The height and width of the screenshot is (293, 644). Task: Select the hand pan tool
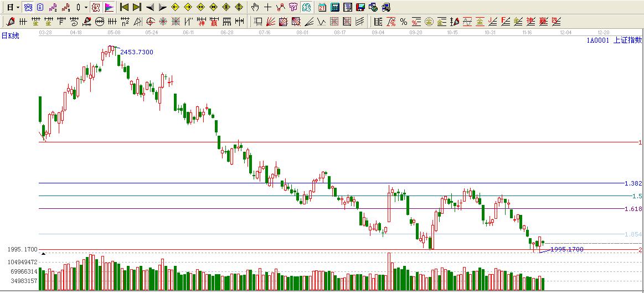[x=255, y=7]
